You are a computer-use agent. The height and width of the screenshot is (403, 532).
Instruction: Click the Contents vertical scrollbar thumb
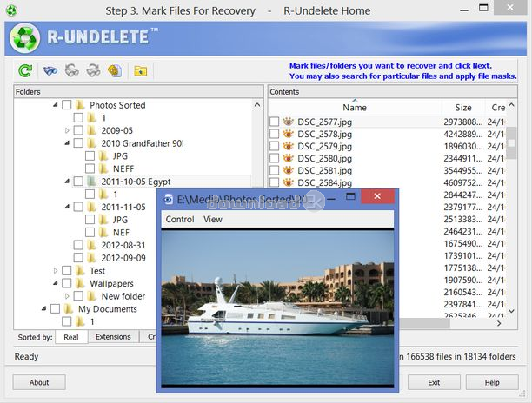(x=512, y=142)
